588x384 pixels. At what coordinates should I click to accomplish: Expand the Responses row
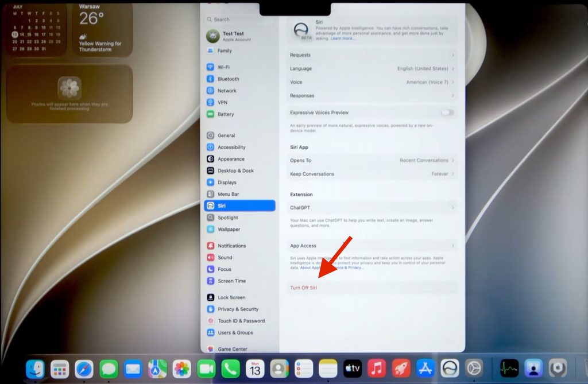pyautogui.click(x=372, y=96)
